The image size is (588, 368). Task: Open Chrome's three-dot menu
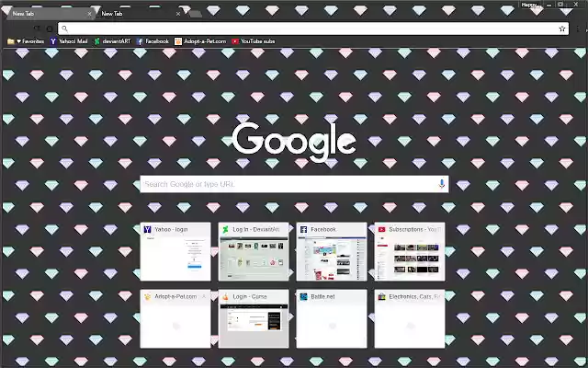coord(578,29)
